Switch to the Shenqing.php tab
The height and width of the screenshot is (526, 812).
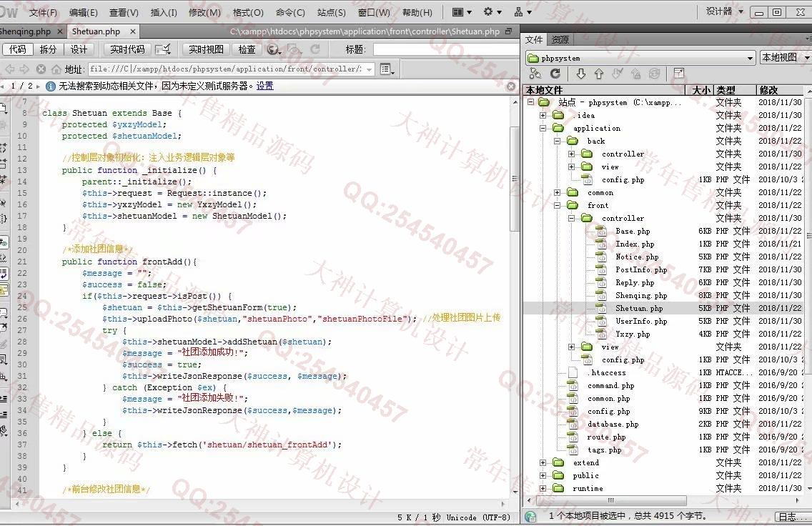click(x=27, y=31)
